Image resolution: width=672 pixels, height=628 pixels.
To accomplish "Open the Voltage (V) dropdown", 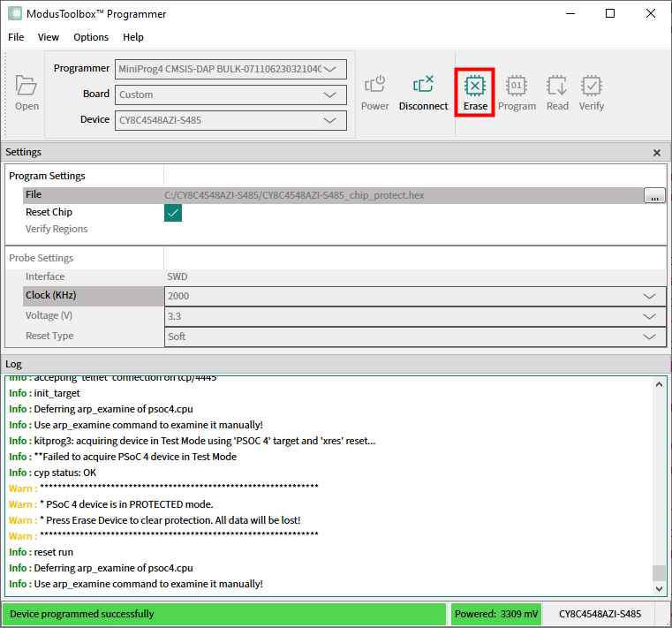I will 649,316.
